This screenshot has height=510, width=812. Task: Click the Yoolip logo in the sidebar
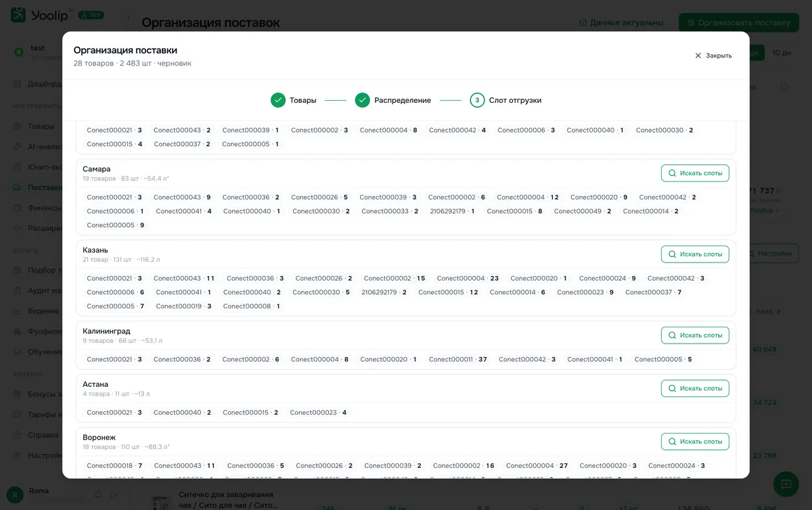tap(42, 15)
